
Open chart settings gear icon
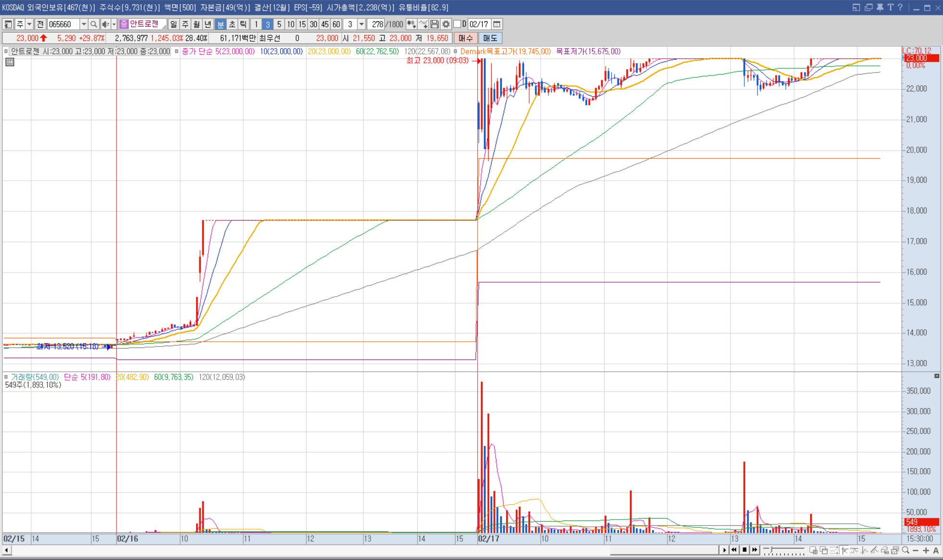(446, 24)
